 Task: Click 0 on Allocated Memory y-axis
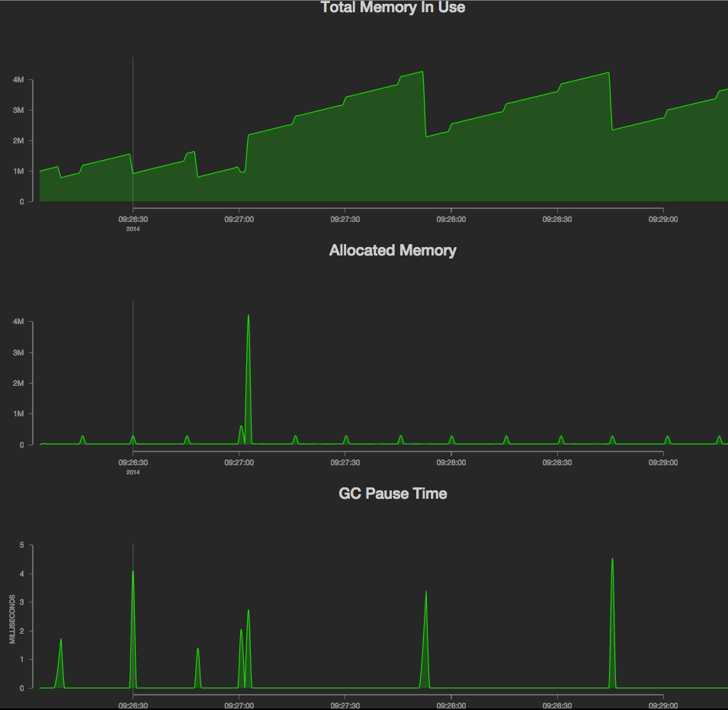(22, 445)
